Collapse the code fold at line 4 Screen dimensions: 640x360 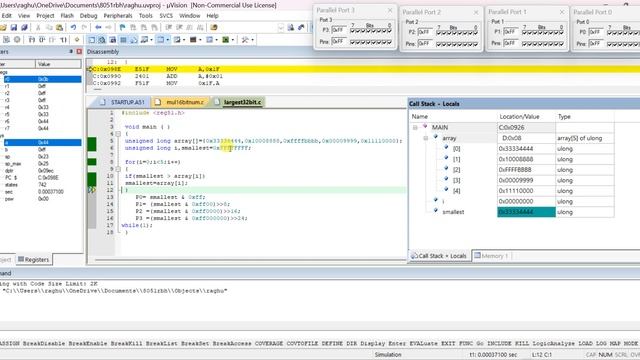(118, 134)
